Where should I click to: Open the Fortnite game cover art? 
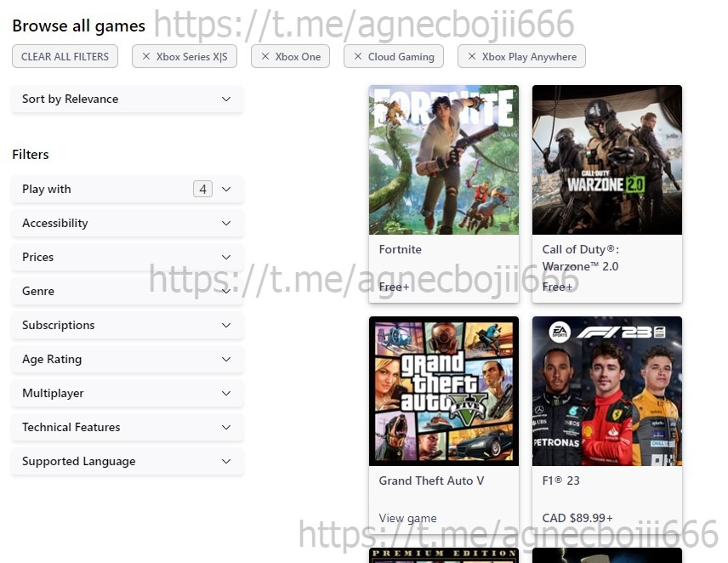click(x=444, y=160)
